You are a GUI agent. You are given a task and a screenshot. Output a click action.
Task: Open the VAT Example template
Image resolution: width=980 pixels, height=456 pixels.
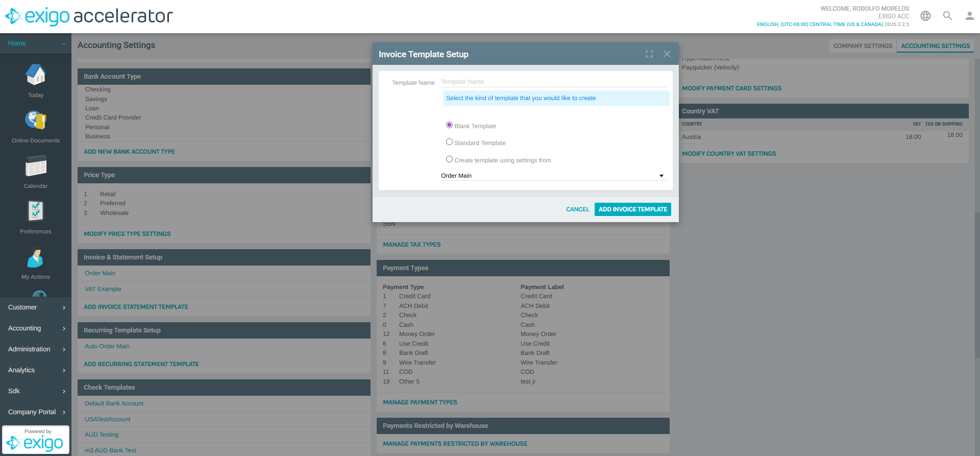(x=103, y=289)
